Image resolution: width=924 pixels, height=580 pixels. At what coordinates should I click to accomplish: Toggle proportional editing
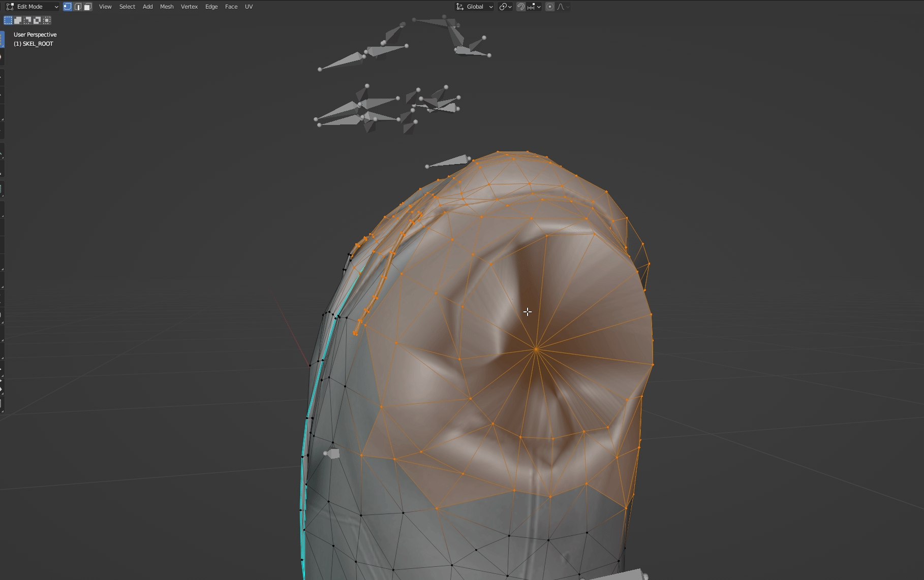point(550,7)
